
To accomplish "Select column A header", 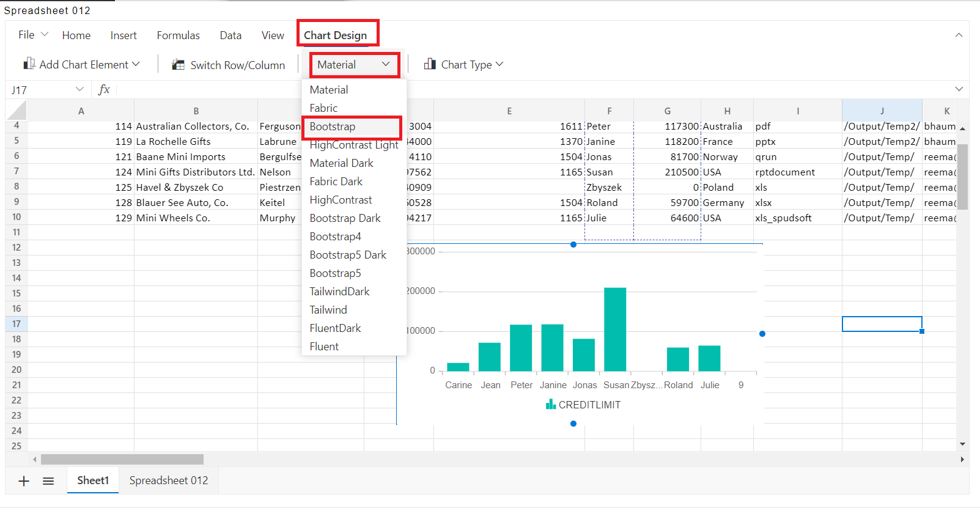I will tap(81, 111).
